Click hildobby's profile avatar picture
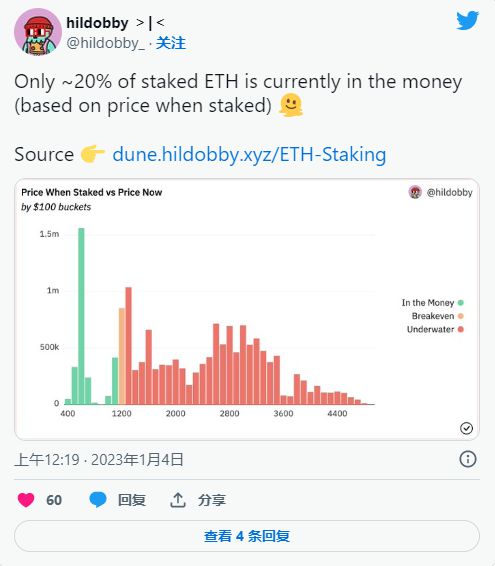Screen dimensions: 495x566 click(x=38, y=32)
